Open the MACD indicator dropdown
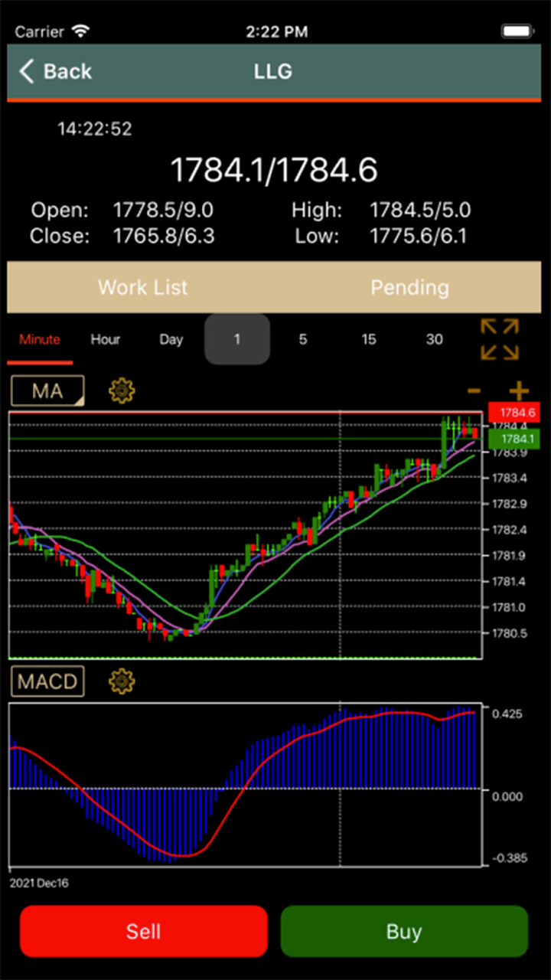This screenshot has width=551, height=980. pyautogui.click(x=47, y=681)
